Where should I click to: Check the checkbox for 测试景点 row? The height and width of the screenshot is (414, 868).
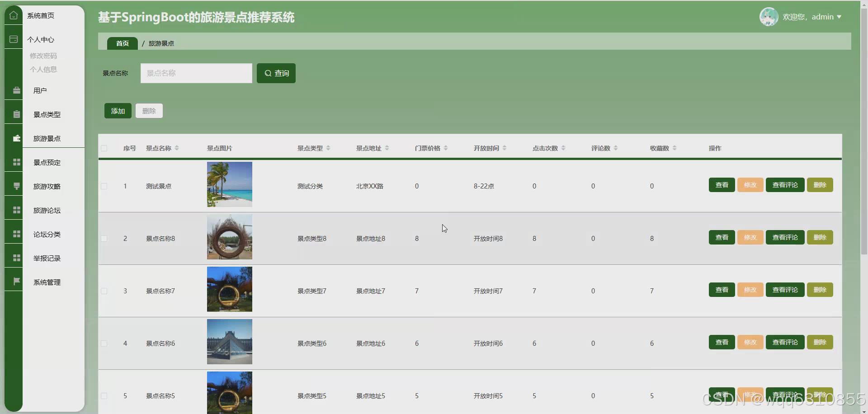coord(104,186)
